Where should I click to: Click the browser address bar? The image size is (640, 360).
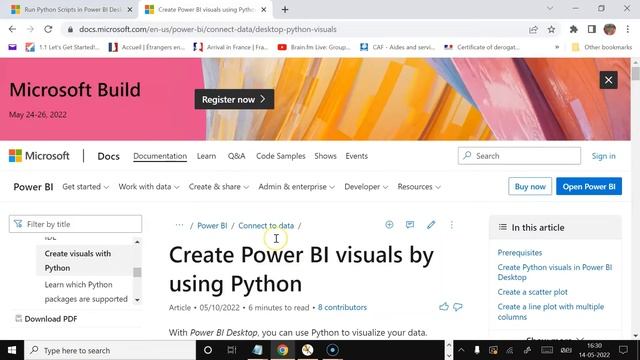tap(294, 29)
